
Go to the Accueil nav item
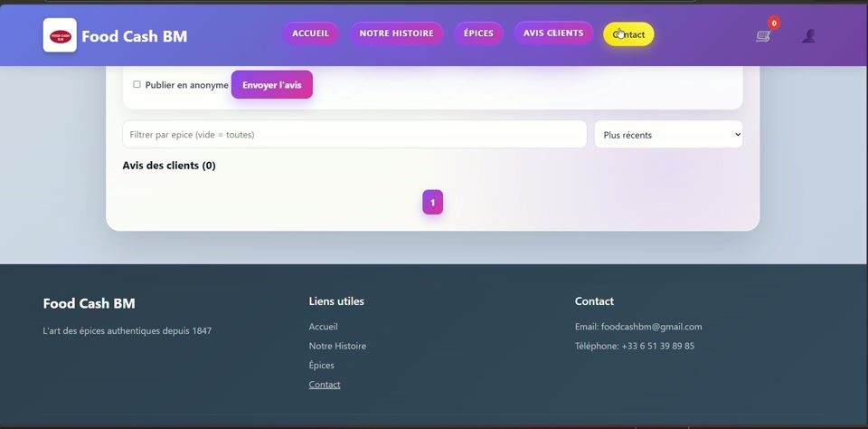point(310,33)
